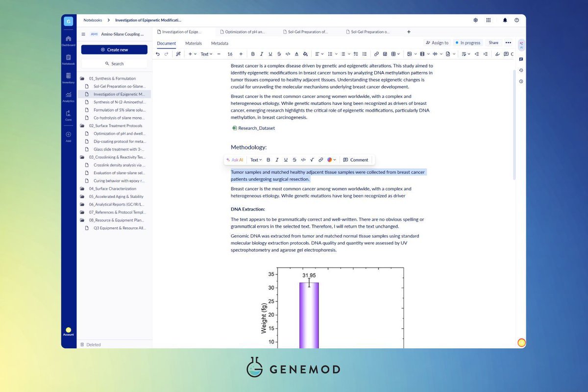Screen dimensions: 588x392
Task: Apply strikethrough from the main toolbar
Action: pos(279,54)
